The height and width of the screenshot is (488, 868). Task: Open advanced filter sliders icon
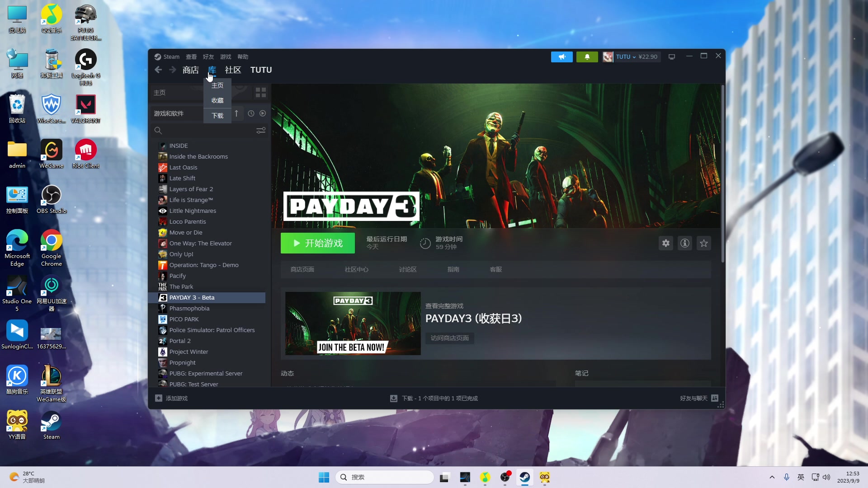point(261,131)
